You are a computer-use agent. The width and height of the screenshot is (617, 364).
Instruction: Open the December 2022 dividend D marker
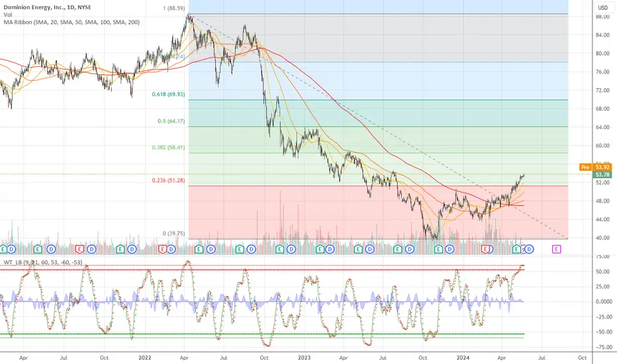pos(291,249)
